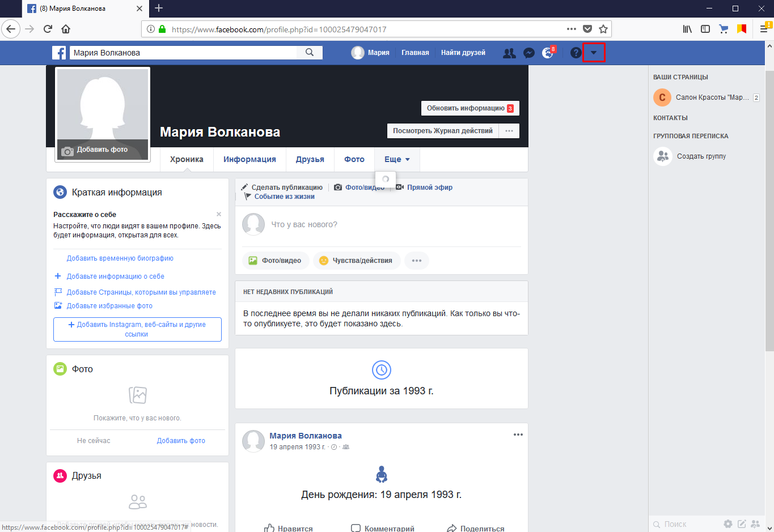Open Салон Красоты page in sidebar

pos(706,97)
